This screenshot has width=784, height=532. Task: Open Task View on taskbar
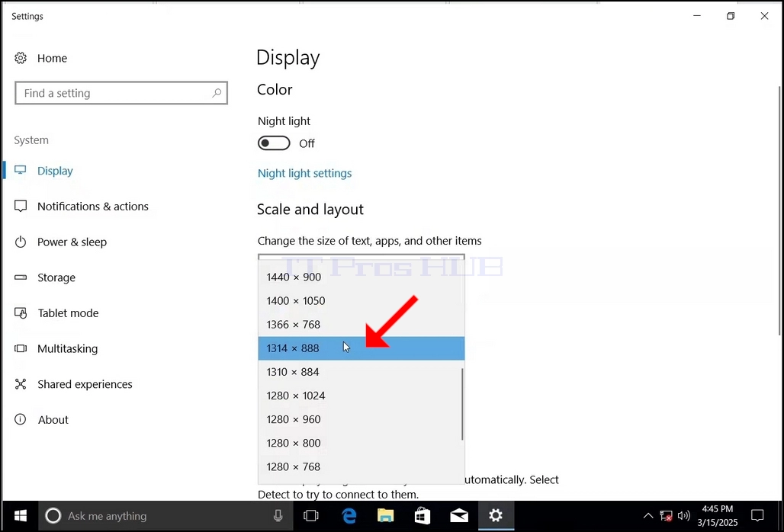click(311, 515)
